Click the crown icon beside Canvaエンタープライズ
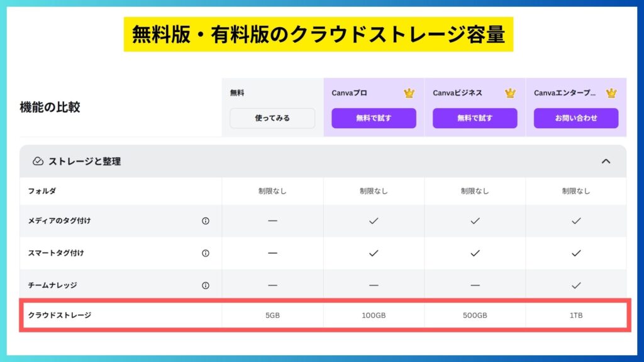The width and height of the screenshot is (644, 362). 611,93
